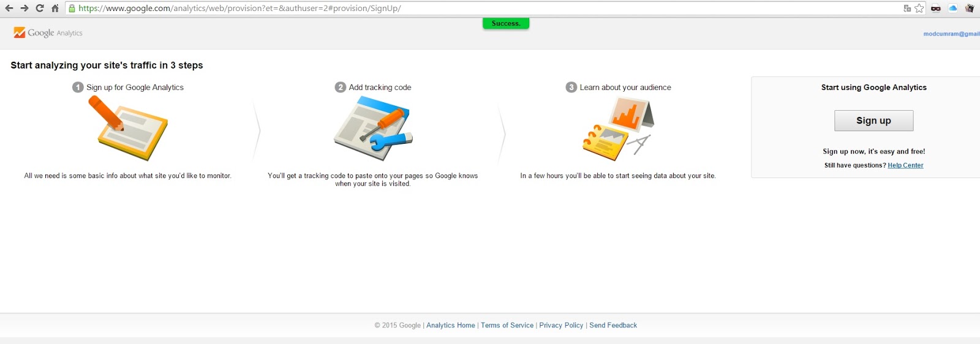
Task: Click text 'In a few hours you'll be able'
Action: 618,176
